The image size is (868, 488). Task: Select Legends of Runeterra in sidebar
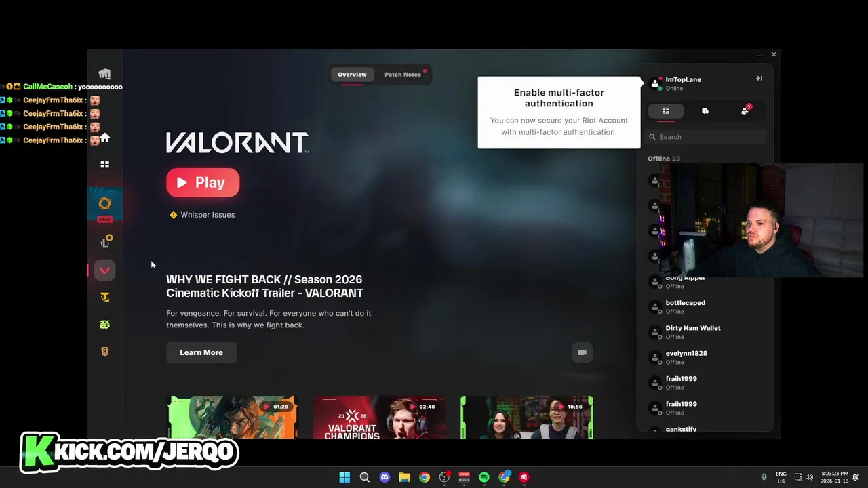(104, 351)
